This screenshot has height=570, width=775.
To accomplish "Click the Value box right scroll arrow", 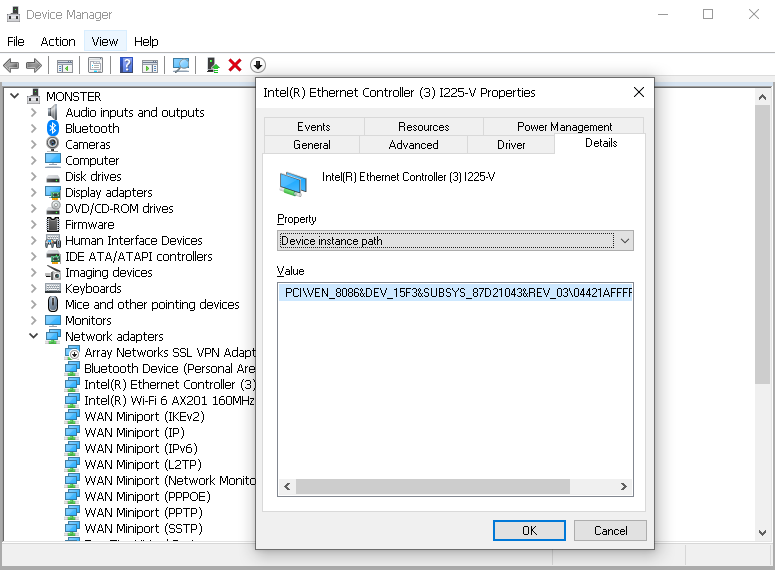I will pyautogui.click(x=624, y=486).
